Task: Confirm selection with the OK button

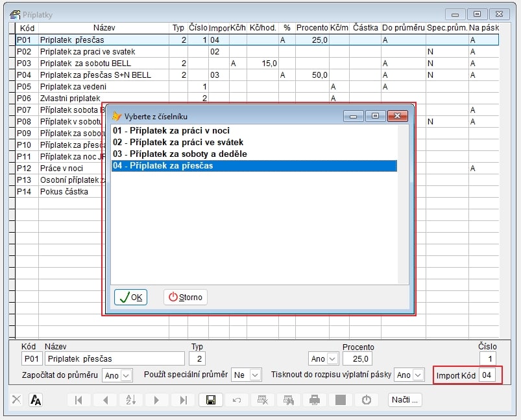Action: (130, 297)
